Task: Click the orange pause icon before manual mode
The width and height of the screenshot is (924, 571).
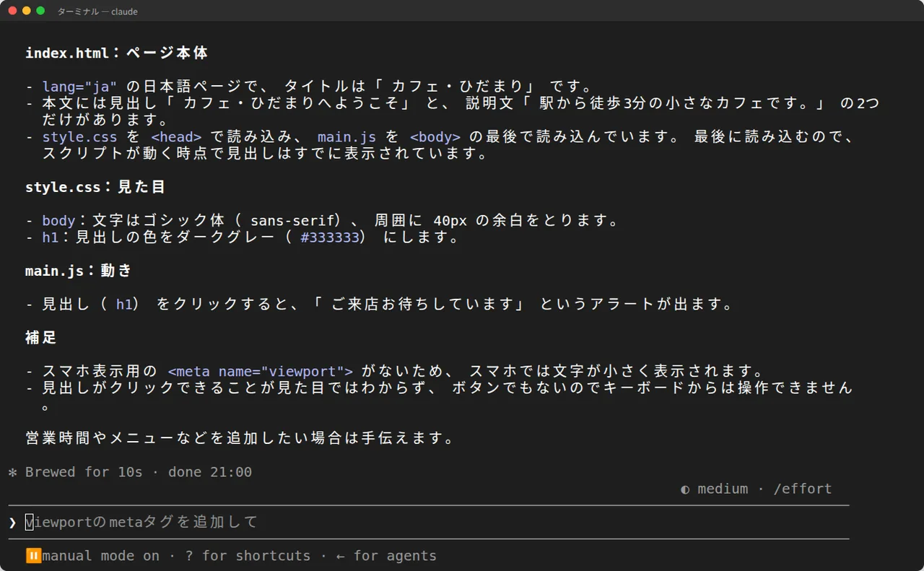Action: (33, 556)
